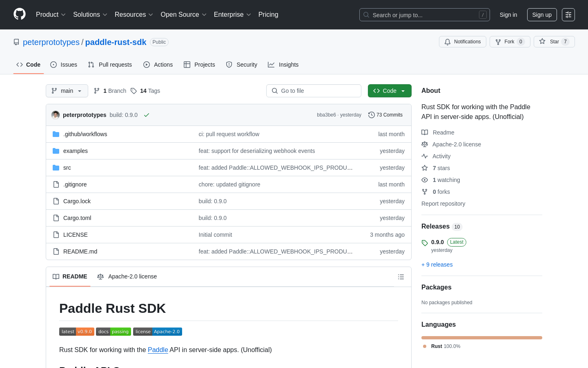Click the Sign up button
The width and height of the screenshot is (588, 368).
coord(542,15)
